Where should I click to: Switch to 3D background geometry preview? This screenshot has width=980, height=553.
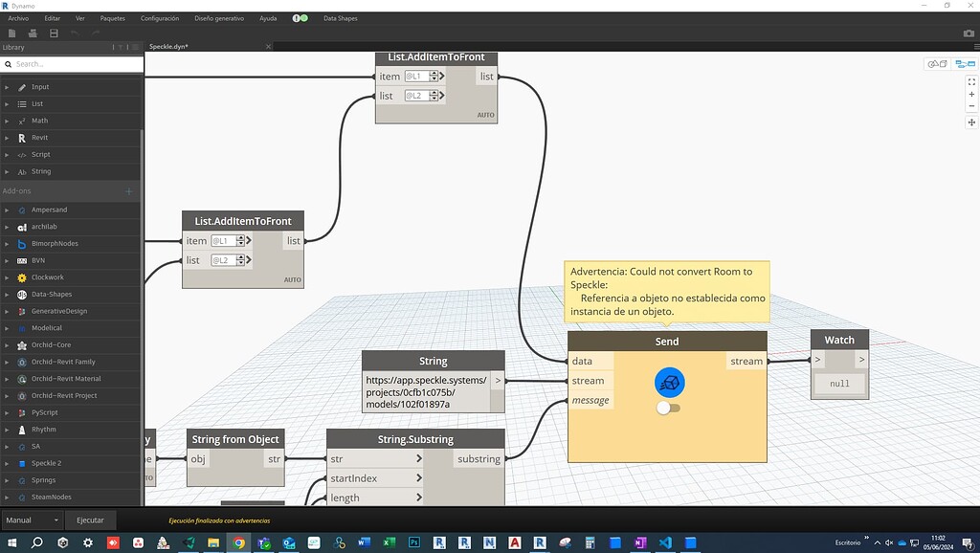pos(937,64)
